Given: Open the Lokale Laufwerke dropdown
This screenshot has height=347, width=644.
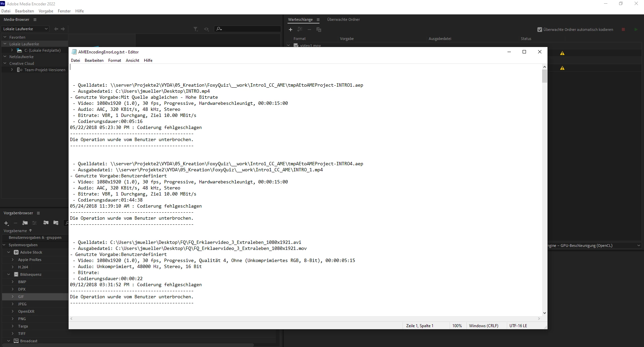Looking at the screenshot, I should (x=25, y=29).
